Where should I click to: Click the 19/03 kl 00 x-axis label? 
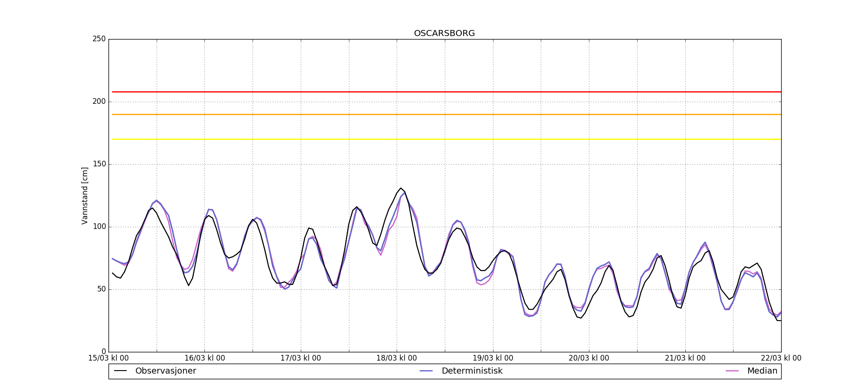[x=493, y=358]
